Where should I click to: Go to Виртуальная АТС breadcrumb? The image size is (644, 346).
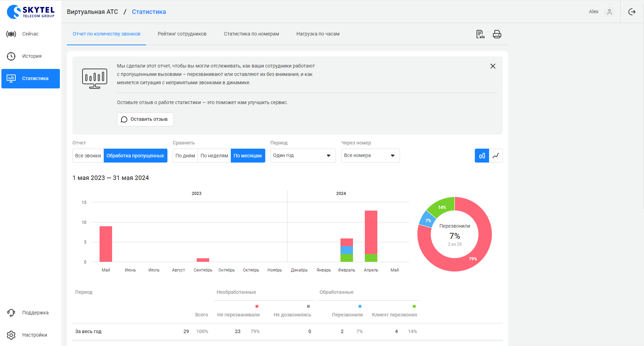tap(92, 12)
